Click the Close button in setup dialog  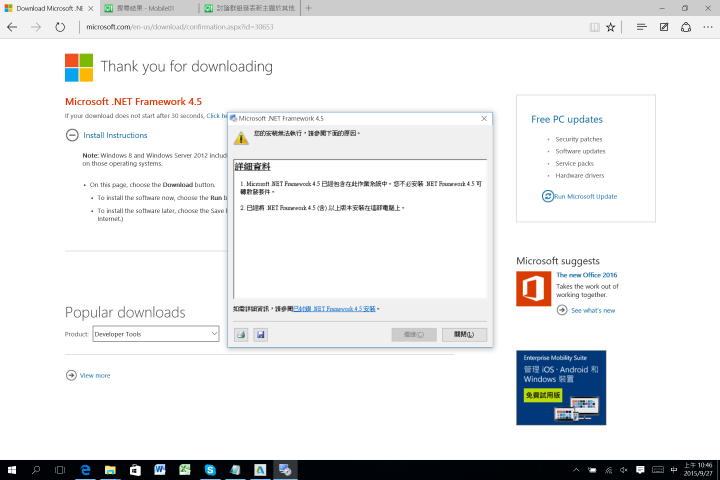click(x=464, y=335)
